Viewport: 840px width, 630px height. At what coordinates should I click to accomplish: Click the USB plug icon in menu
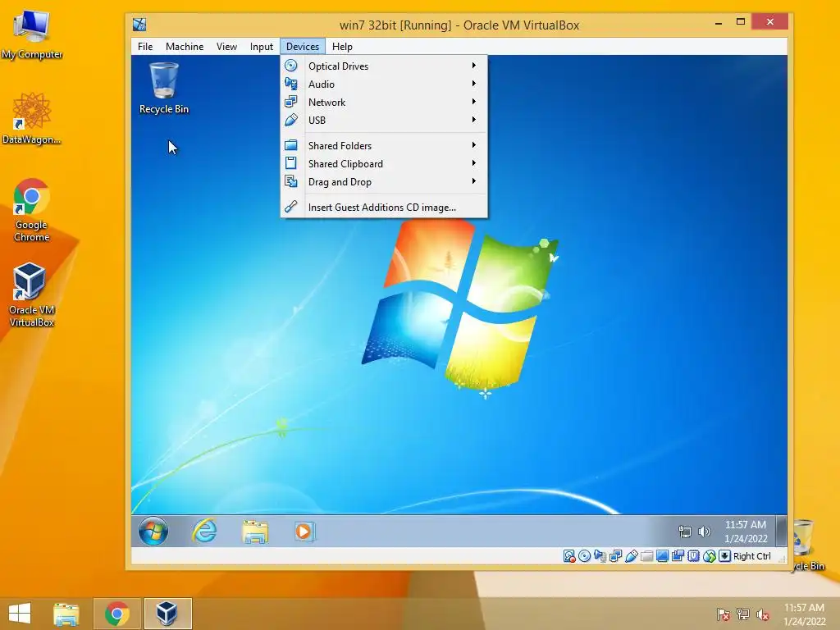[291, 120]
